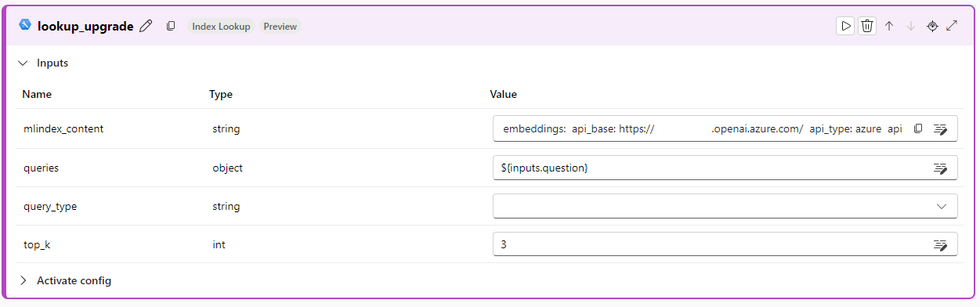Open the query_type dropdown
Image resolution: width=980 pixels, height=307 pixels.
click(x=725, y=206)
